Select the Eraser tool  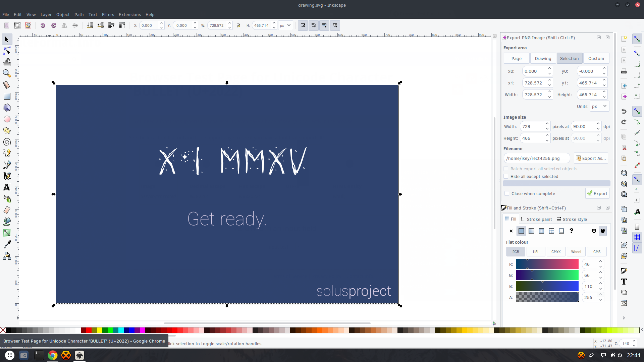[7, 210]
